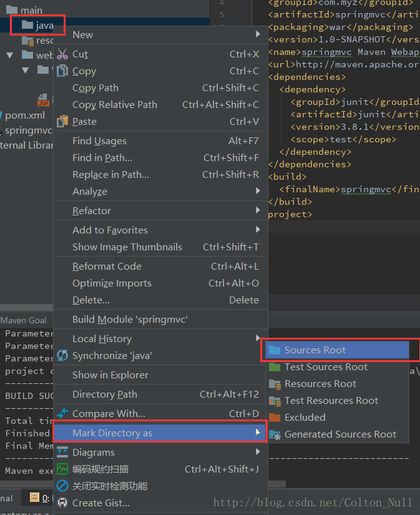
Task: Click the green code scan icon
Action: 62,469
